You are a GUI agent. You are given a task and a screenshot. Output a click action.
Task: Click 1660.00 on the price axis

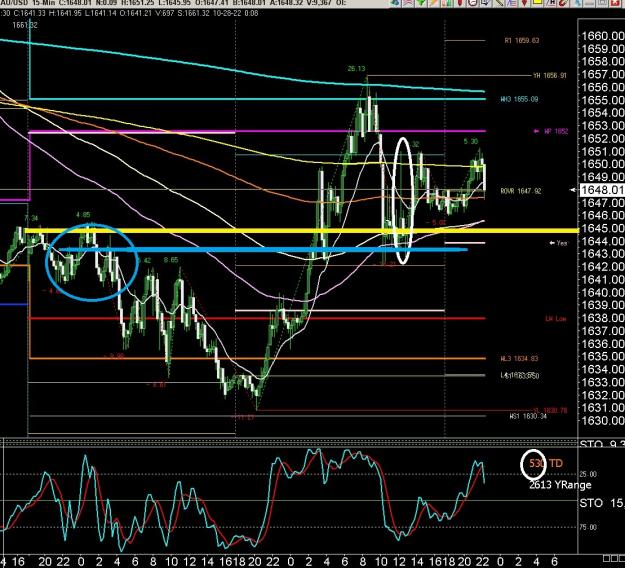pyautogui.click(x=602, y=36)
